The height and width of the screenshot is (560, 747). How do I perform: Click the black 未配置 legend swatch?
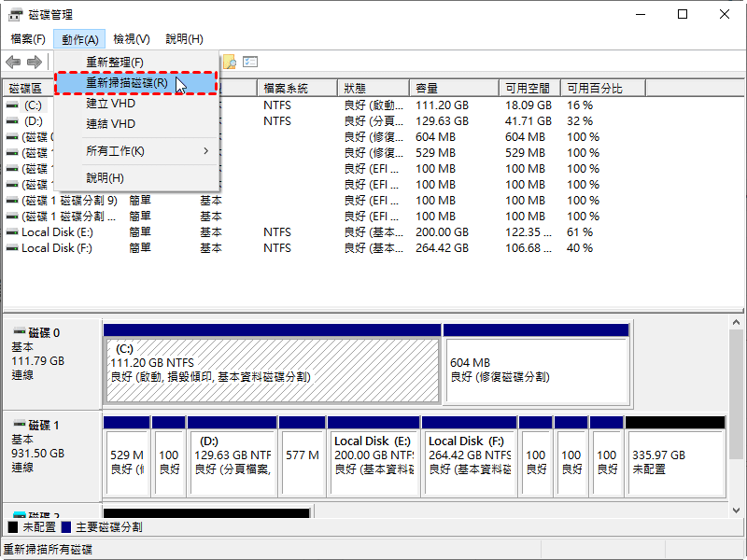tap(13, 527)
